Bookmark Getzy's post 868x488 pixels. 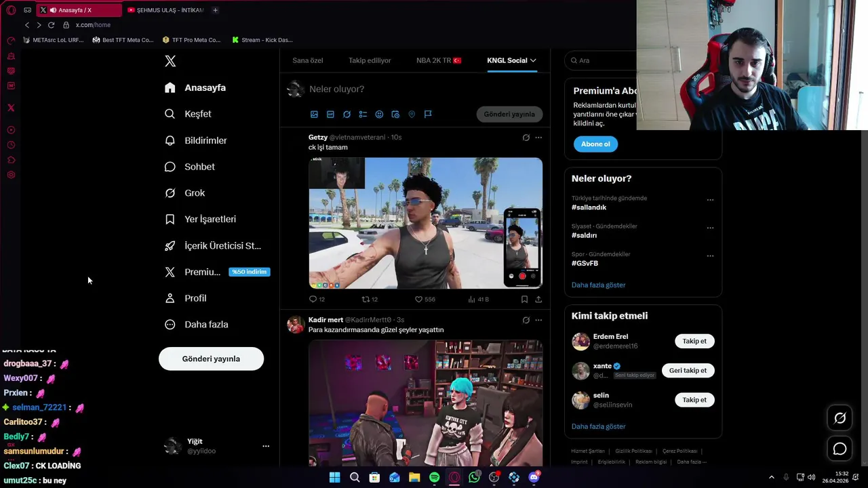coord(524,299)
